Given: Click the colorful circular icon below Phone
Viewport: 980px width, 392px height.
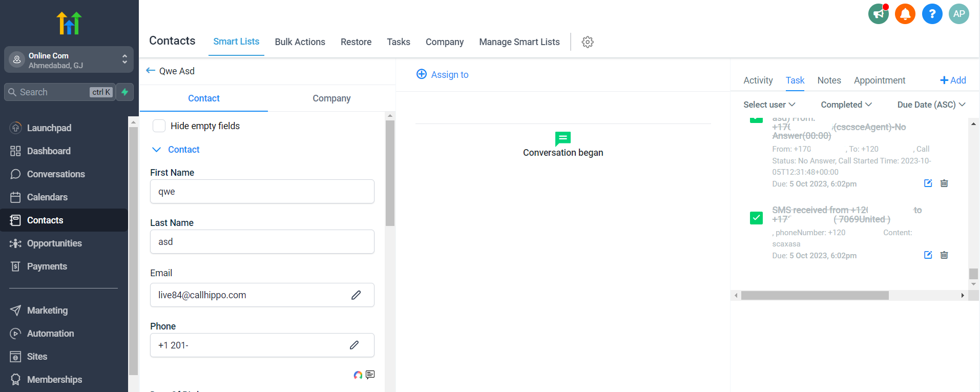Looking at the screenshot, I should (x=358, y=375).
